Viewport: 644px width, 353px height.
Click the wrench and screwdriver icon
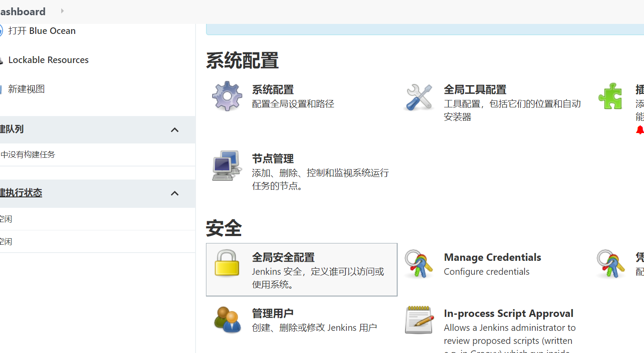tap(419, 97)
